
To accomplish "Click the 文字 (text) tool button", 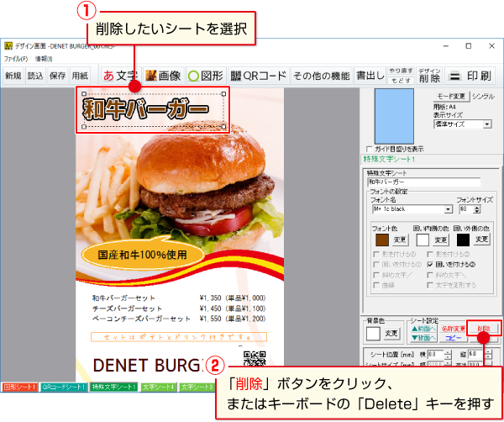I will pyautogui.click(x=119, y=76).
